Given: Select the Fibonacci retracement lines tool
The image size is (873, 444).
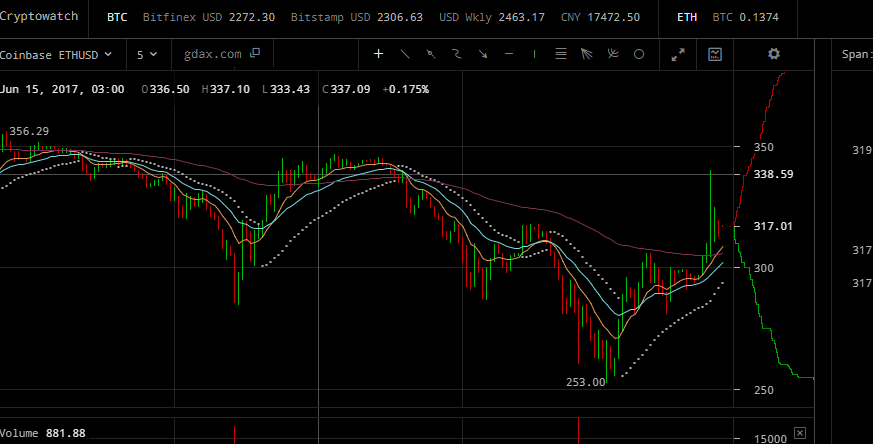Looking at the screenshot, I should (x=561, y=54).
